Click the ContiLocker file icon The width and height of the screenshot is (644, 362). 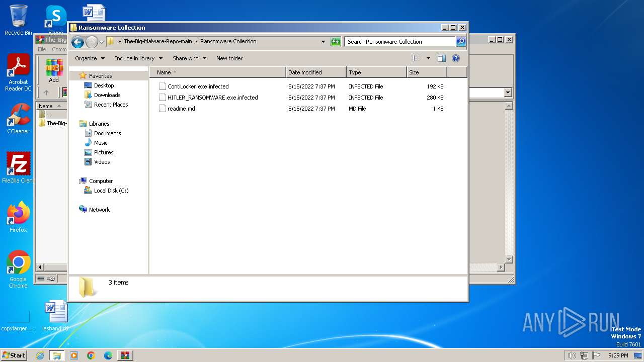click(x=163, y=86)
